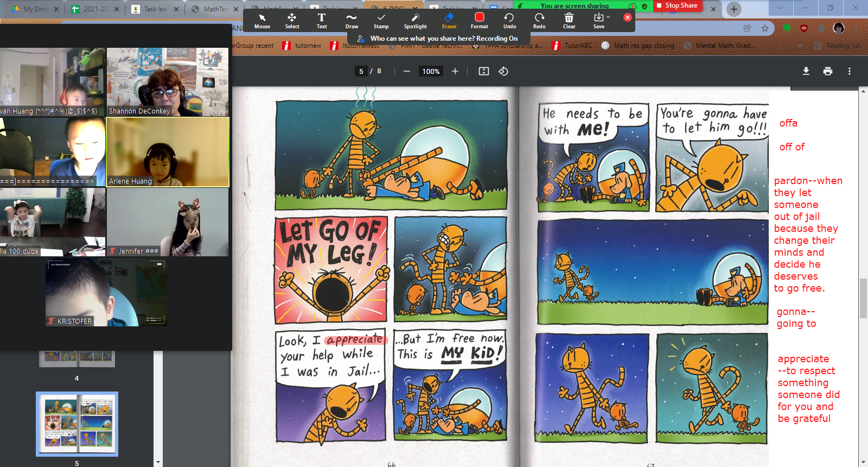The image size is (868, 467).
Task: Open PDF viewer more actions menu
Action: point(850,71)
